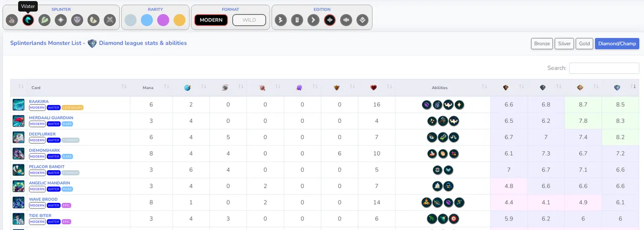Click Baakjira's first ability icon
Screen dimensions: 644x230
pos(427,105)
